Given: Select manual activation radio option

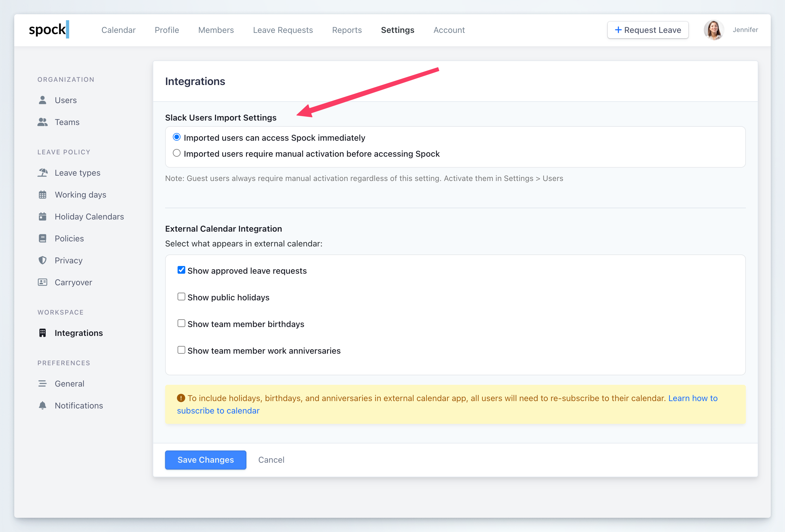Looking at the screenshot, I should click(x=177, y=153).
